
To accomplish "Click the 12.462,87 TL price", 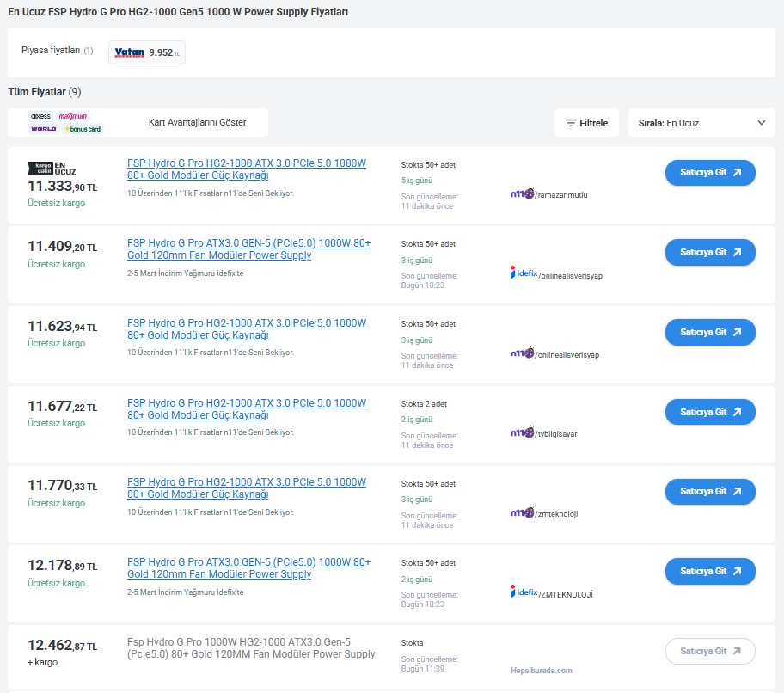I will point(63,646).
